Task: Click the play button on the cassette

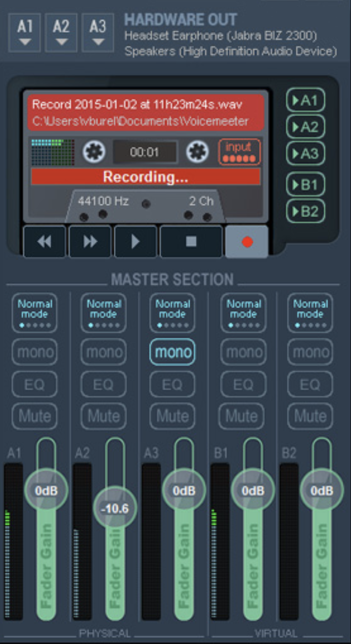Action: point(136,242)
